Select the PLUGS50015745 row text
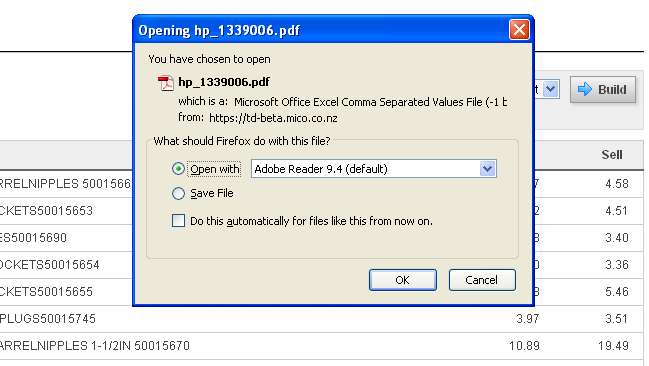Viewport: 649px width, 366px height. [48, 319]
